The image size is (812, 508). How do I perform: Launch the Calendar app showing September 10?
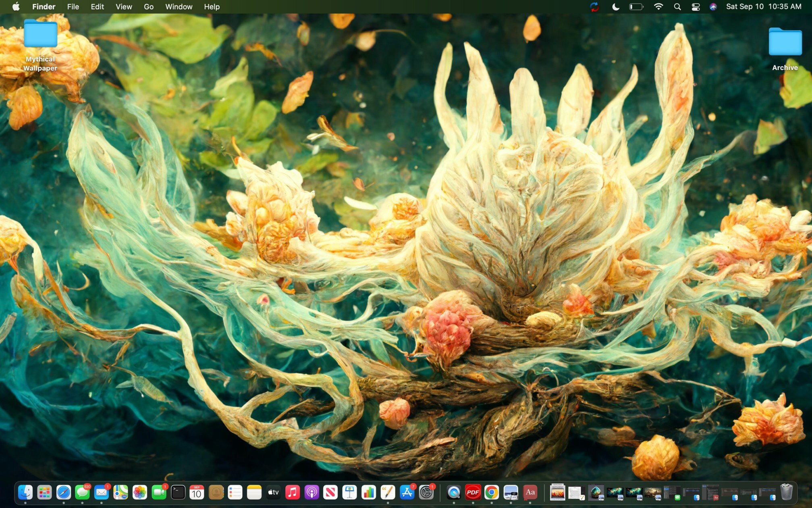pos(197,492)
